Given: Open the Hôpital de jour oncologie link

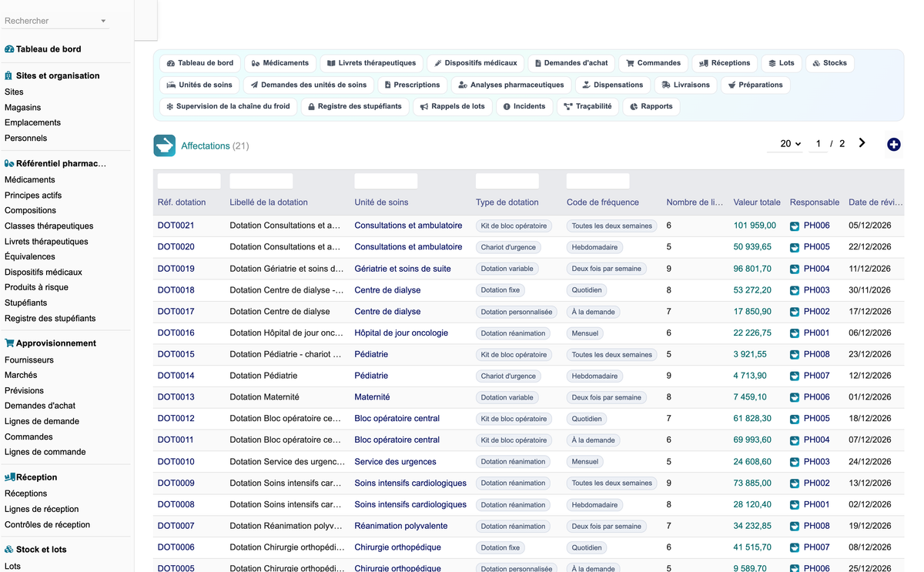Looking at the screenshot, I should [x=401, y=333].
